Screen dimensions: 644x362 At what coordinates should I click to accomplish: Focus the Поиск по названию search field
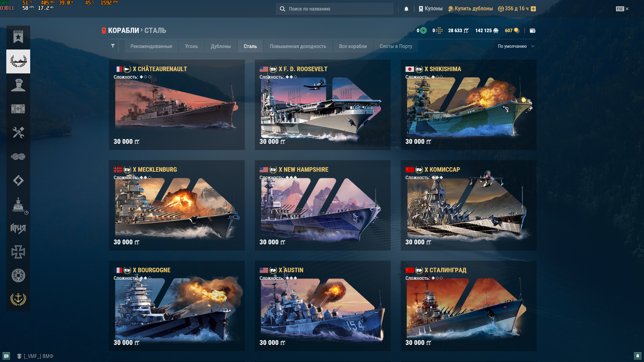click(x=335, y=9)
